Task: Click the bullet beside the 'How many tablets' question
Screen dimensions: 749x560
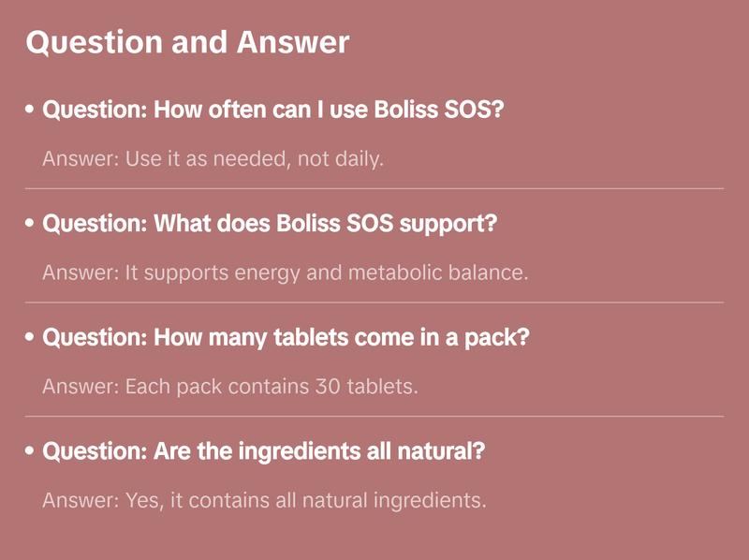Action: 31,337
